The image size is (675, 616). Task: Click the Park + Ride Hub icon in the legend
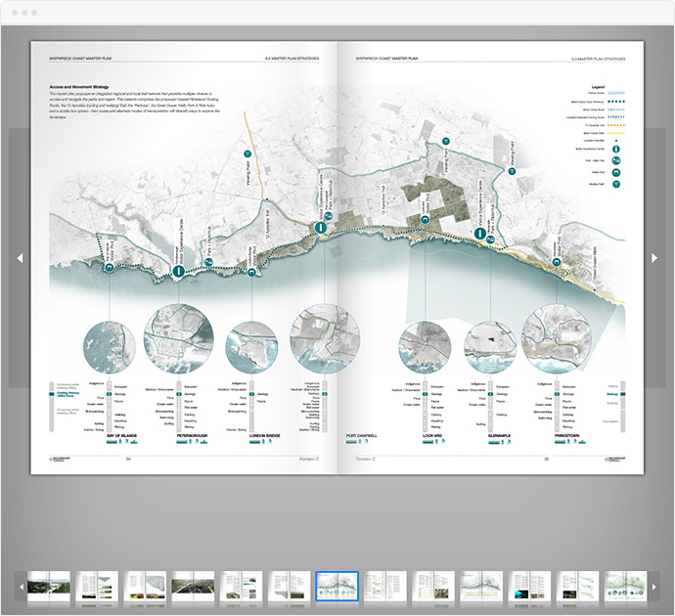tap(616, 161)
